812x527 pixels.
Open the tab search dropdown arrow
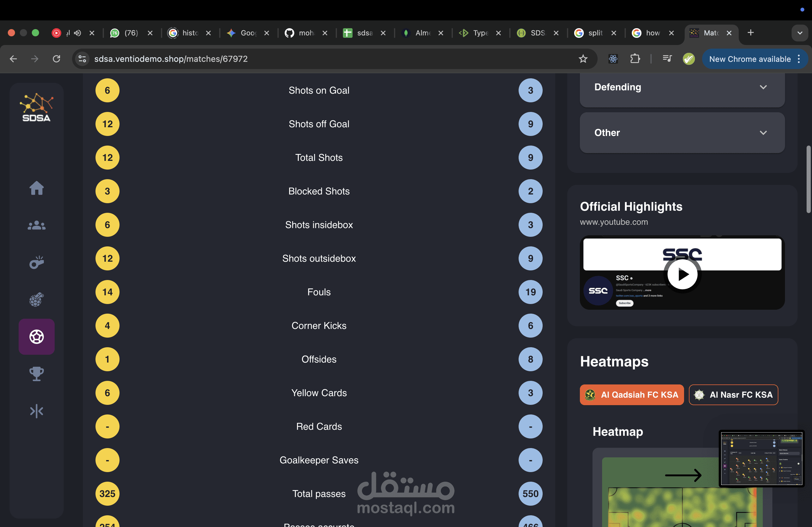point(799,33)
